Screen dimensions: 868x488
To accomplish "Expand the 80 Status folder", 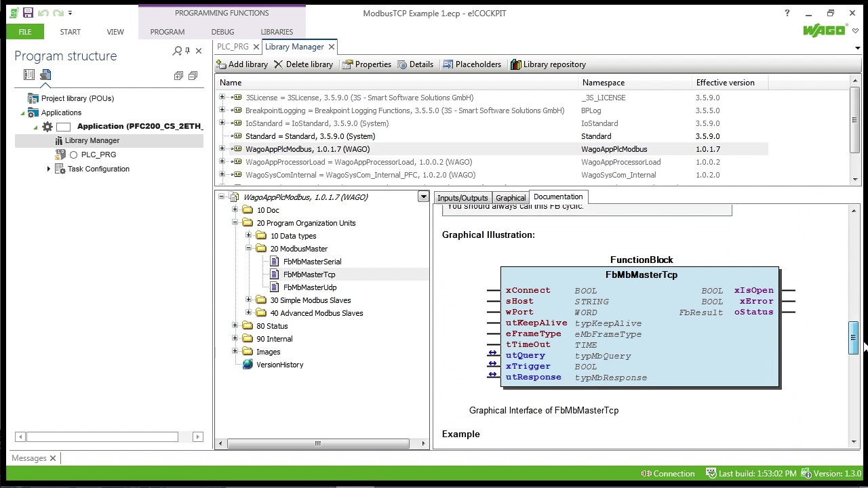I will [x=235, y=326].
